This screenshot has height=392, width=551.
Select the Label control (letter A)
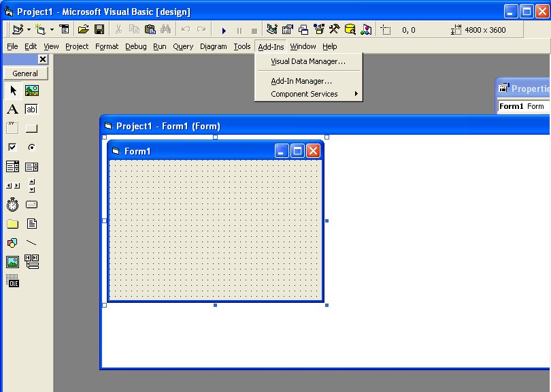(13, 110)
